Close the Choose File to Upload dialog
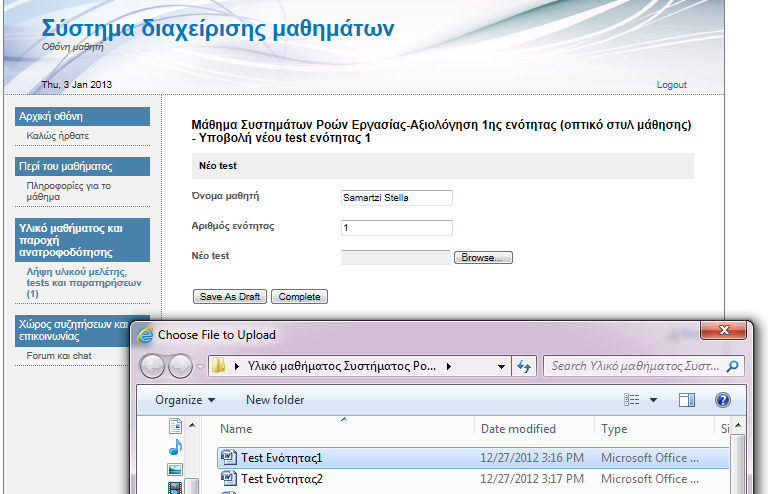The image size is (768, 494). [724, 330]
